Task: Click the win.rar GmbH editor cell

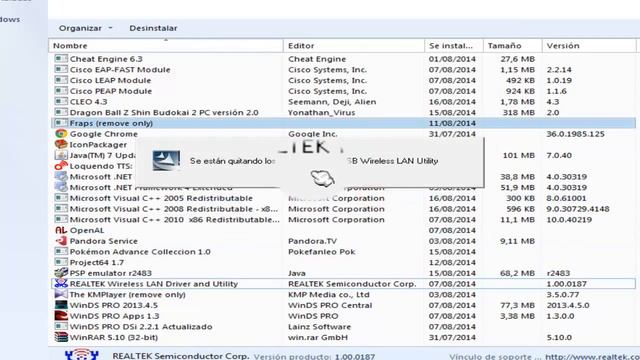Action: click(318, 337)
